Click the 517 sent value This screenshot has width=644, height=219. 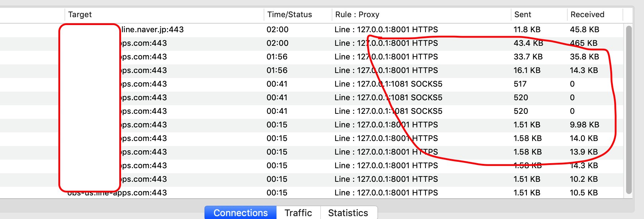click(520, 84)
